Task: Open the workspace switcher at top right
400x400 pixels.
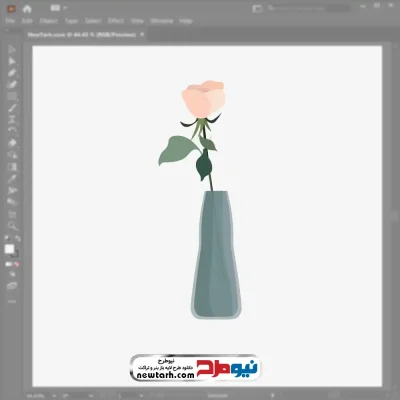Action: click(257, 9)
